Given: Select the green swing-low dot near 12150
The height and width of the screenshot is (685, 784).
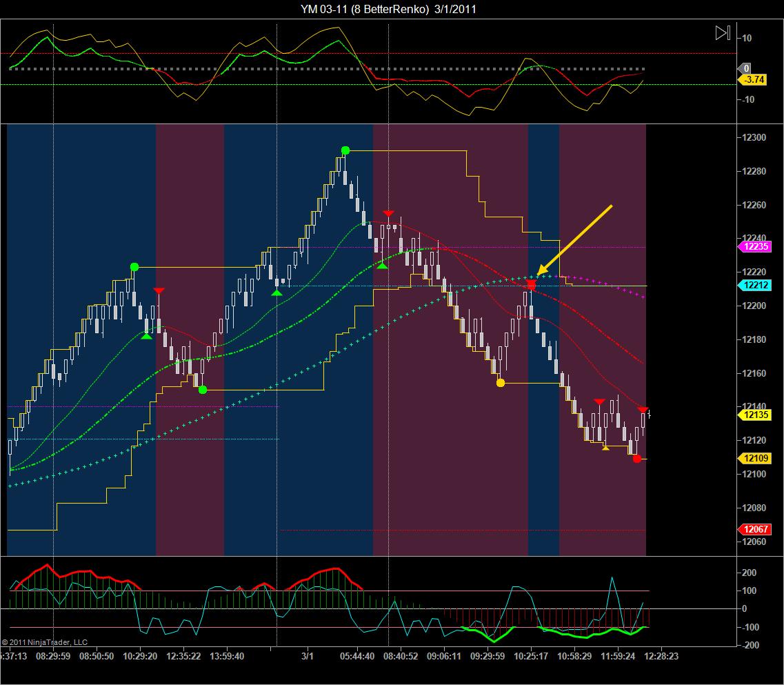Looking at the screenshot, I should click(203, 389).
